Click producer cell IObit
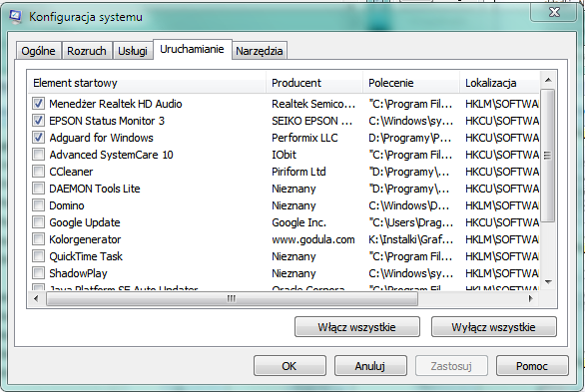The image size is (585, 392). 284,155
